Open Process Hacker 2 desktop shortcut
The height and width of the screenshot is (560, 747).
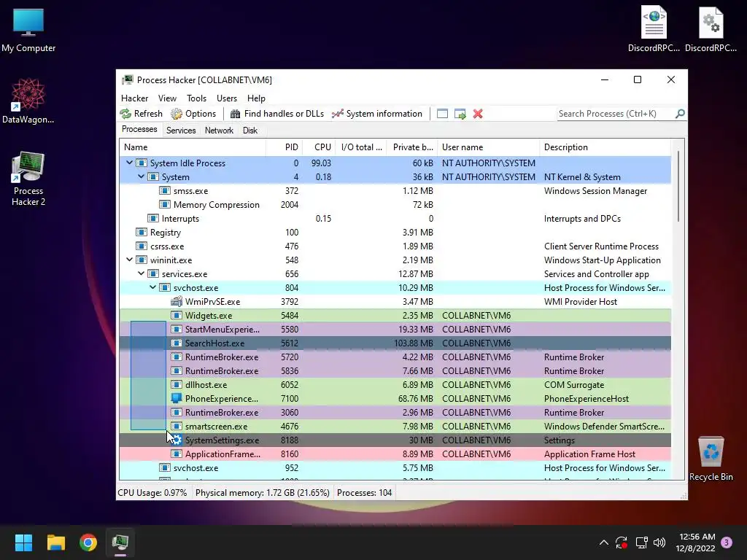pyautogui.click(x=28, y=179)
